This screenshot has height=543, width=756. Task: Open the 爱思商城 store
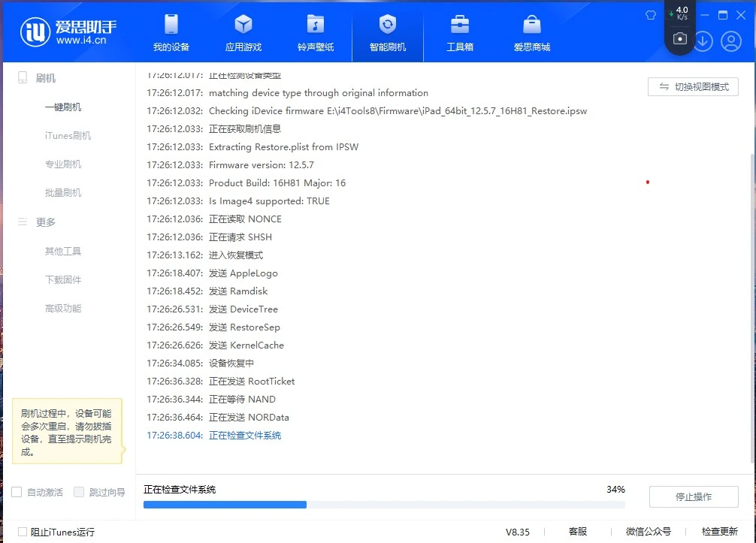coord(532,33)
